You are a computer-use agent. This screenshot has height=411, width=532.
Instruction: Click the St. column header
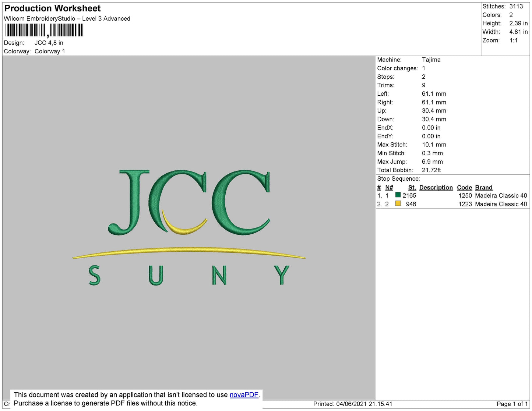(x=412, y=187)
